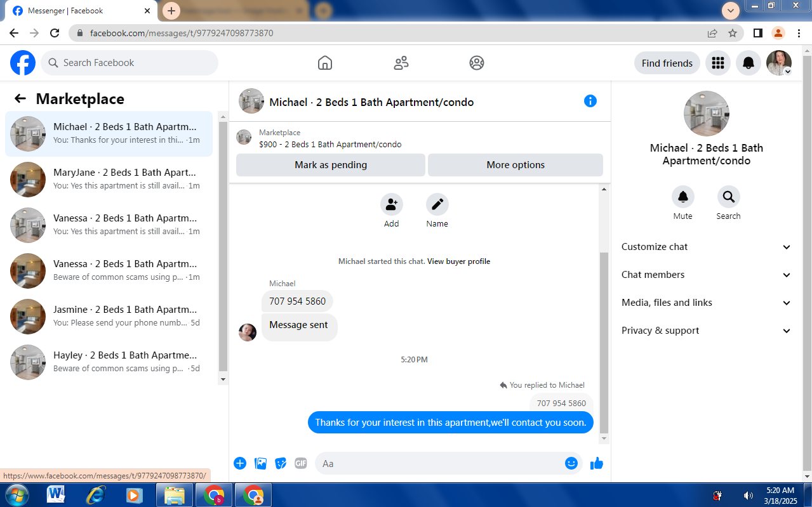Screen dimensions: 812x507
Task: Open Jasmine conversation in chat list
Action: [109, 317]
